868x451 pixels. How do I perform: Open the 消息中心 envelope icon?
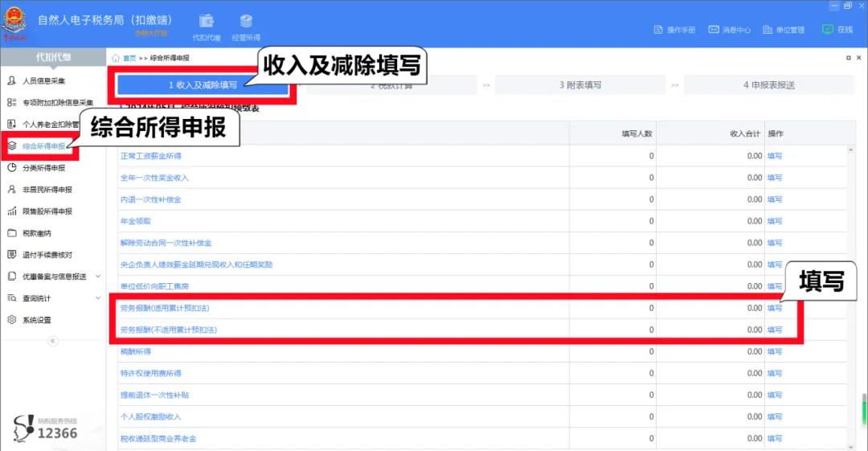713,30
